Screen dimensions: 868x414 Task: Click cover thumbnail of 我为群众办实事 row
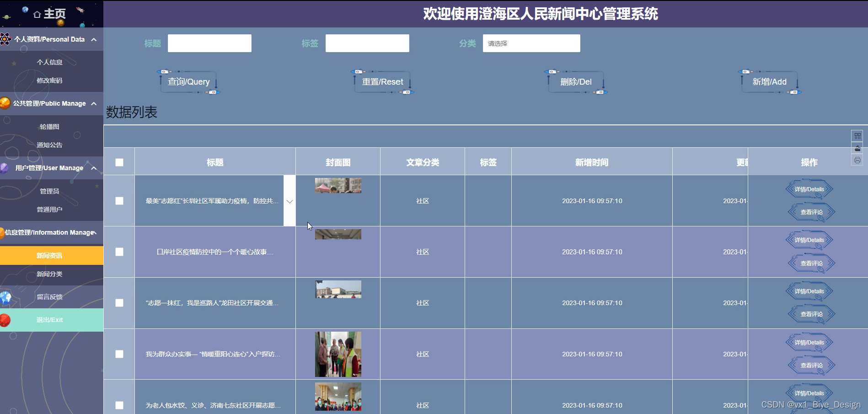click(338, 354)
